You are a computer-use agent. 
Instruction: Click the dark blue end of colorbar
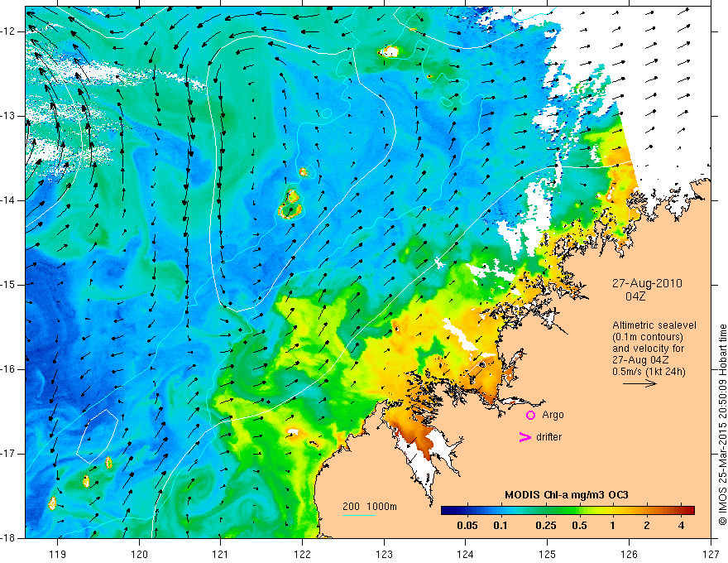pyautogui.click(x=447, y=511)
